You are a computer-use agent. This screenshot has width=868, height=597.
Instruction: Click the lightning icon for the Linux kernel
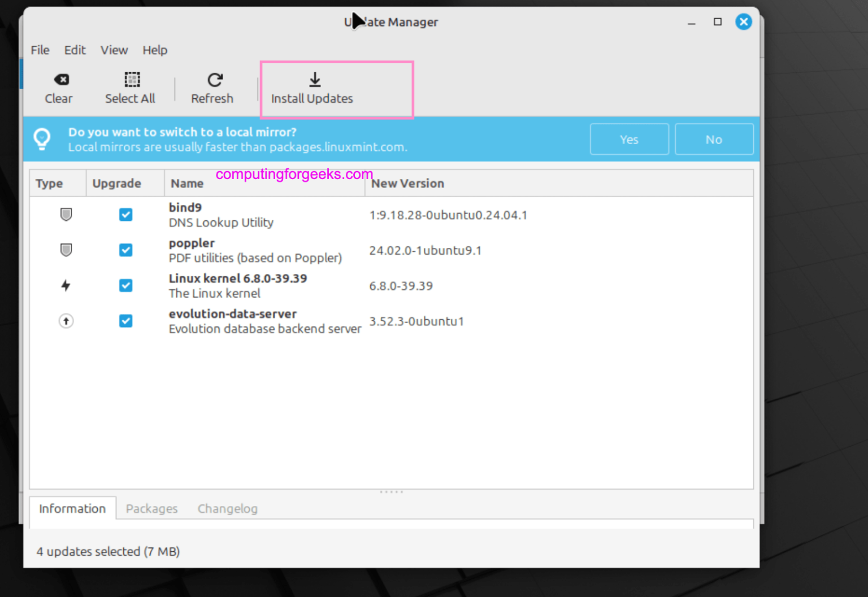[66, 286]
